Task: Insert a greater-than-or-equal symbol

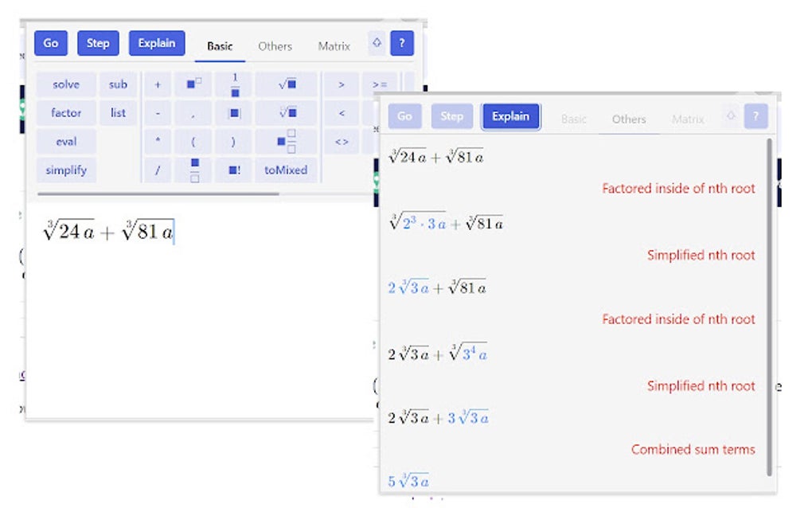Action: [x=381, y=84]
